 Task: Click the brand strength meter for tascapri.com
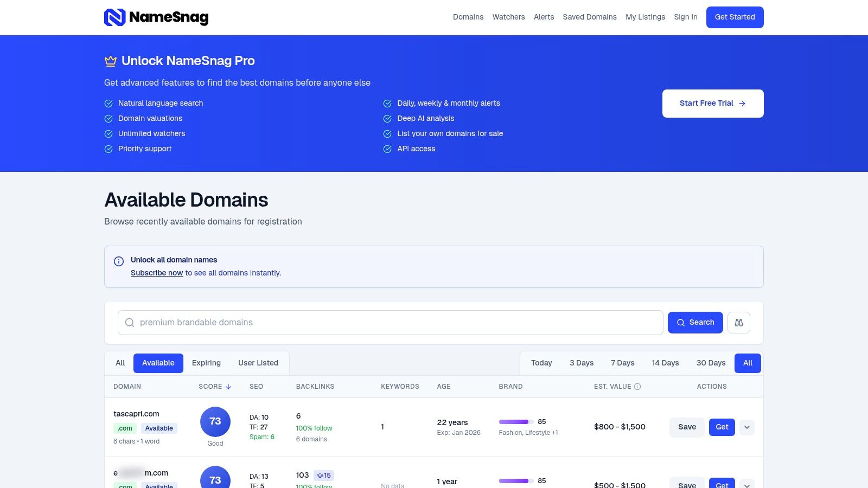(513, 422)
